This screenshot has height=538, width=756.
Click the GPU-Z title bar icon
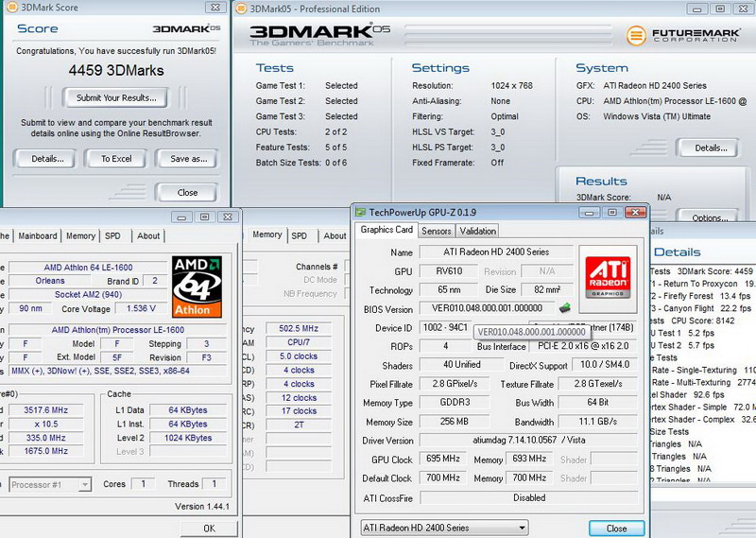point(360,212)
